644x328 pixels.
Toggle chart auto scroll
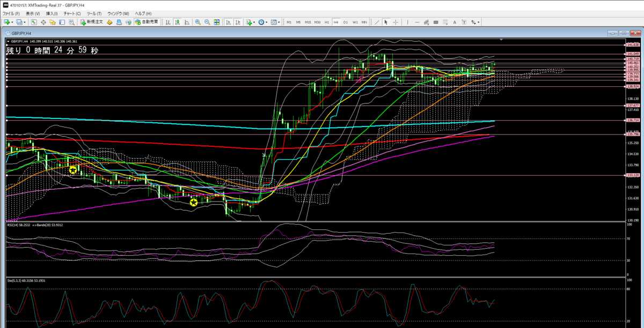pos(228,22)
